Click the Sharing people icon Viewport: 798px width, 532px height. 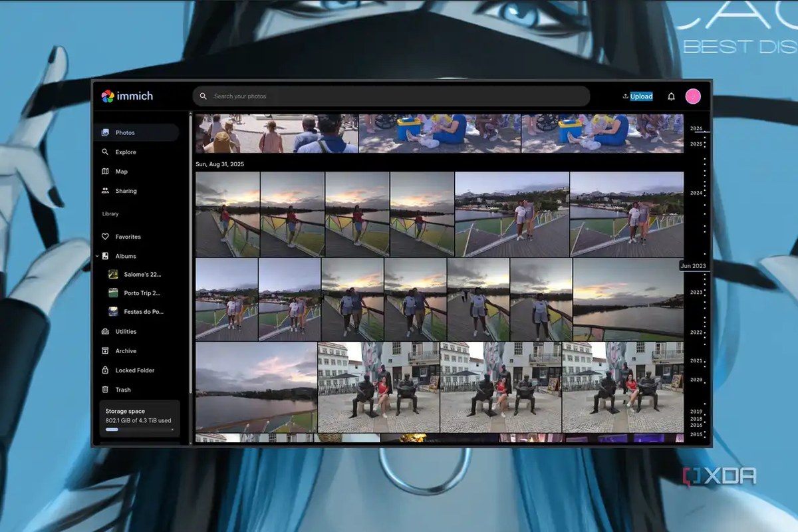pos(105,191)
